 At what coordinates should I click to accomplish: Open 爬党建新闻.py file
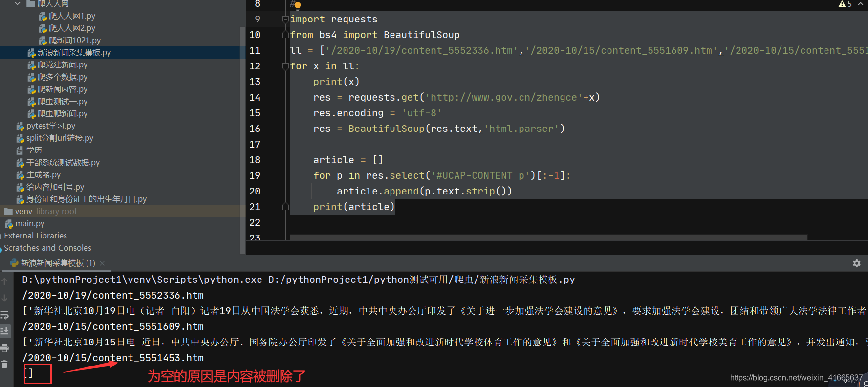(x=63, y=65)
